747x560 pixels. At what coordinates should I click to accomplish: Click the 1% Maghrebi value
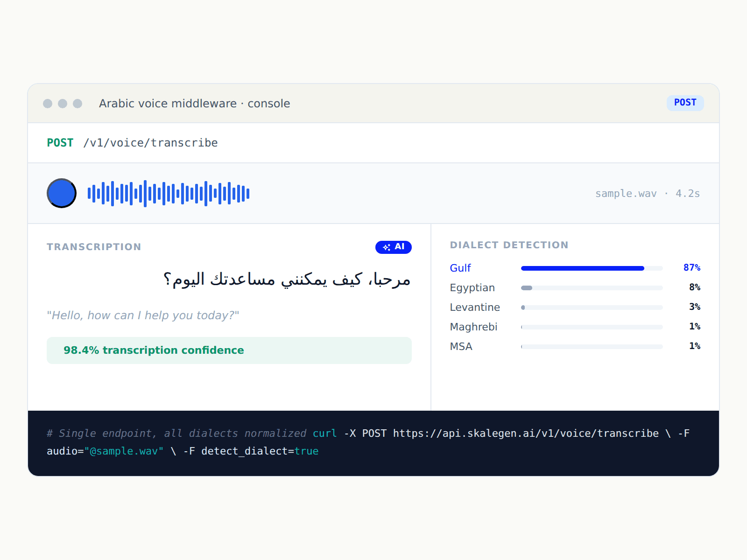click(x=695, y=327)
